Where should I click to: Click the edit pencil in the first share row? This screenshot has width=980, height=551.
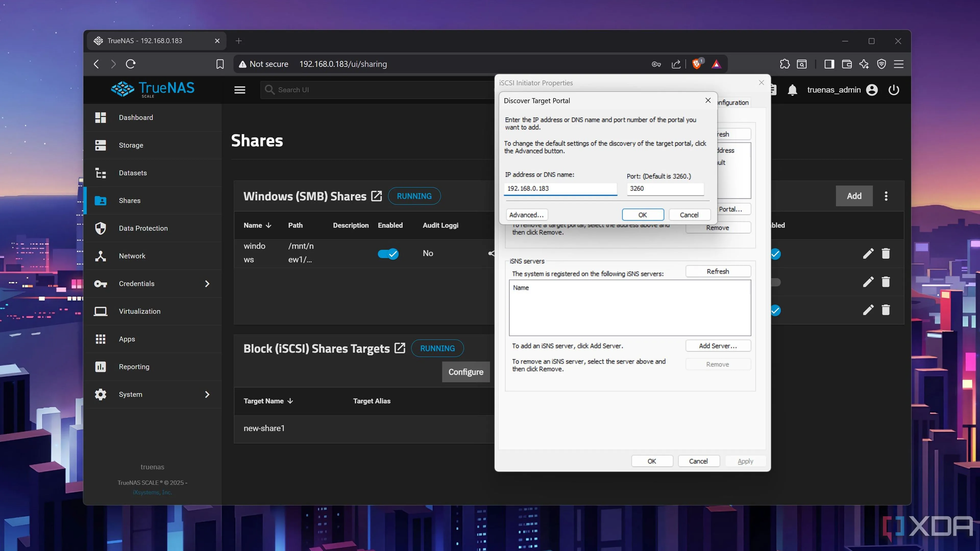click(x=868, y=253)
